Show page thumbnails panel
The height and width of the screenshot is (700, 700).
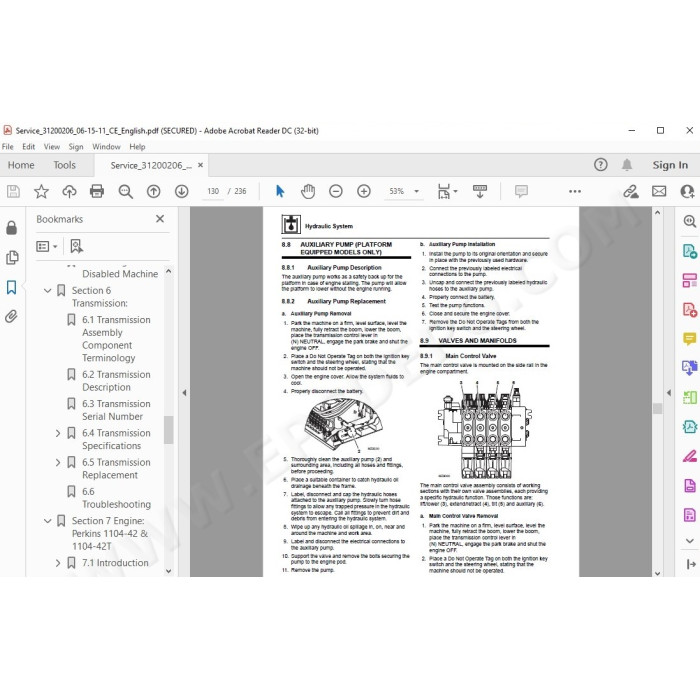(x=12, y=257)
